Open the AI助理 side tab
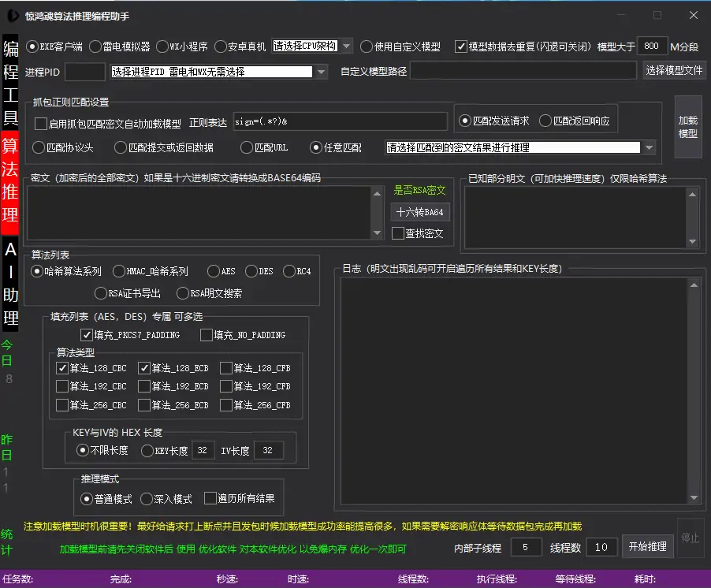Screen dimensions: 711x588 coord(10,285)
